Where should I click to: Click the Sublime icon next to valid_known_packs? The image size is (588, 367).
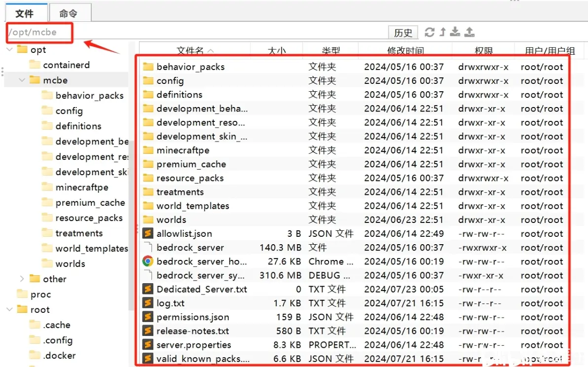tap(148, 359)
